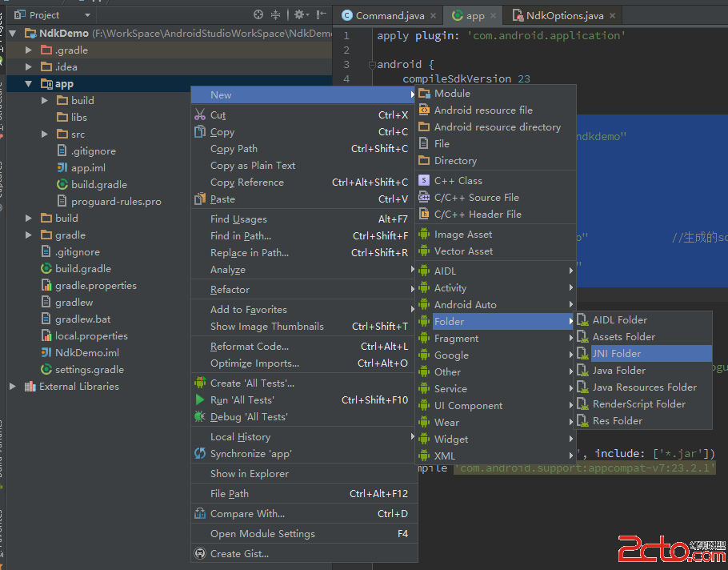Choose C/C++ Source File menu entry

point(476,198)
